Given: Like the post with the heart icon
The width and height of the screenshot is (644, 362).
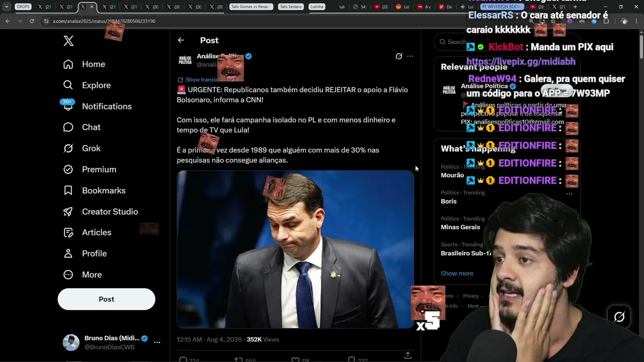Looking at the screenshot, I should [x=296, y=359].
